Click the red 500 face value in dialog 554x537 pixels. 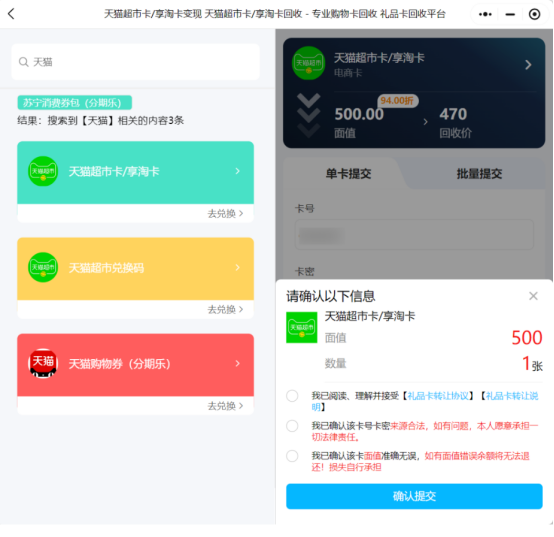click(x=526, y=338)
